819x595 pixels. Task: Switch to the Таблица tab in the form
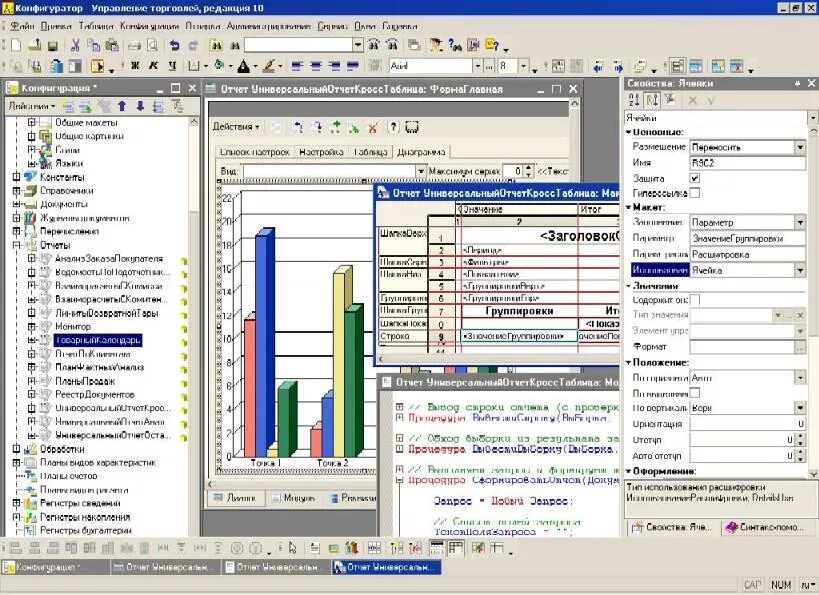click(370, 152)
